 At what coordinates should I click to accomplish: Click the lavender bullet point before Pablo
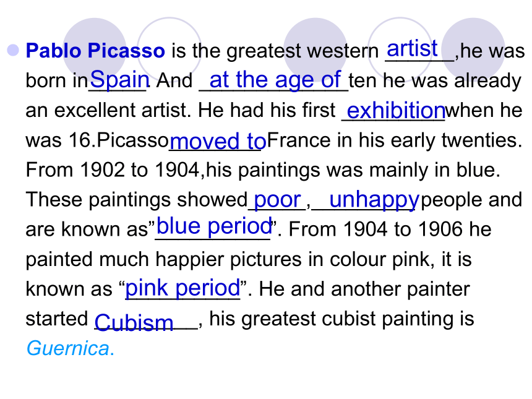13,50
